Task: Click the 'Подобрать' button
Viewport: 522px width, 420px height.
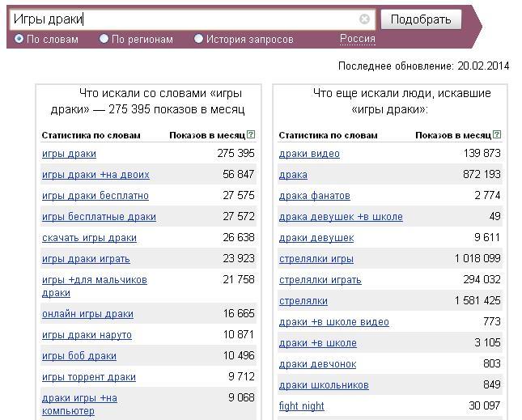Action: [421, 19]
